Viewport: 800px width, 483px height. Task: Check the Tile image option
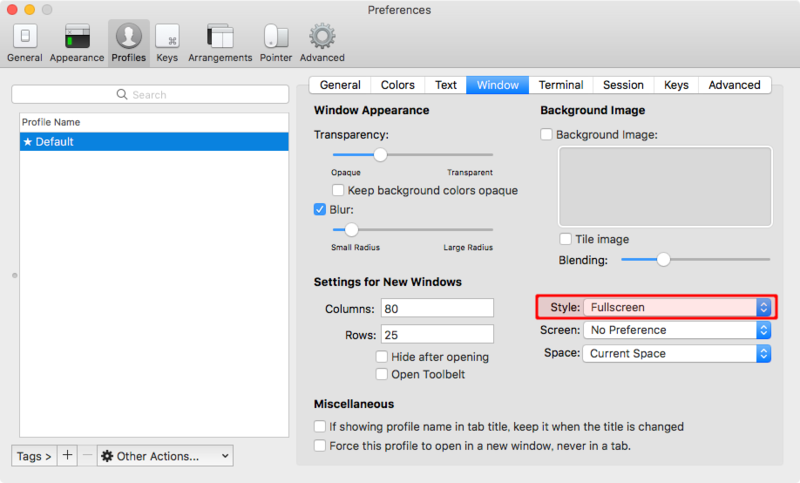(565, 239)
